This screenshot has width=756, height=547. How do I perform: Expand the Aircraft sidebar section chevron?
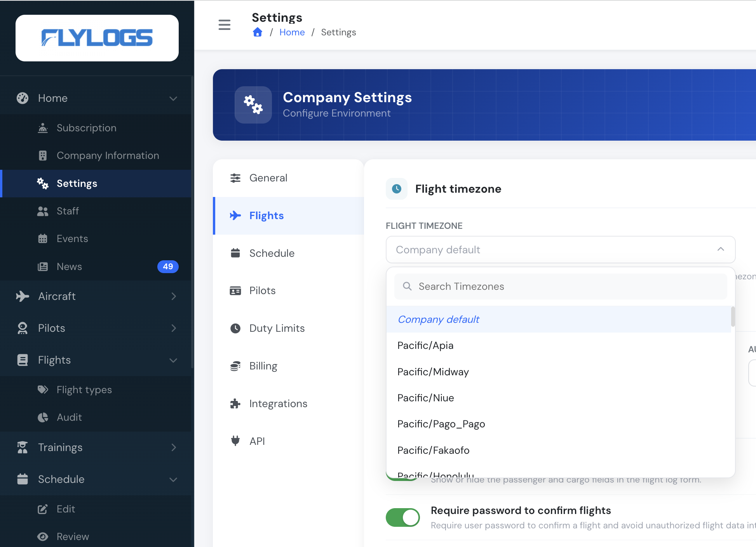pyautogui.click(x=173, y=296)
